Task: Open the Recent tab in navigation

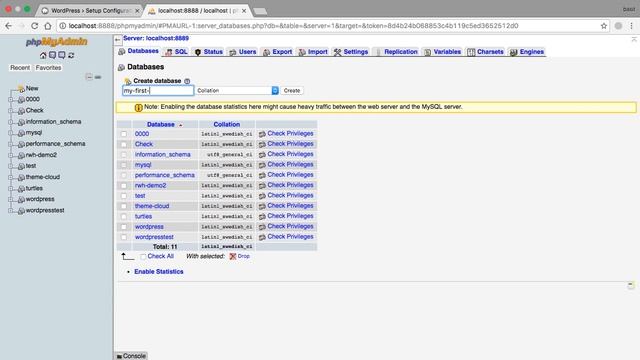Action: click(20, 68)
